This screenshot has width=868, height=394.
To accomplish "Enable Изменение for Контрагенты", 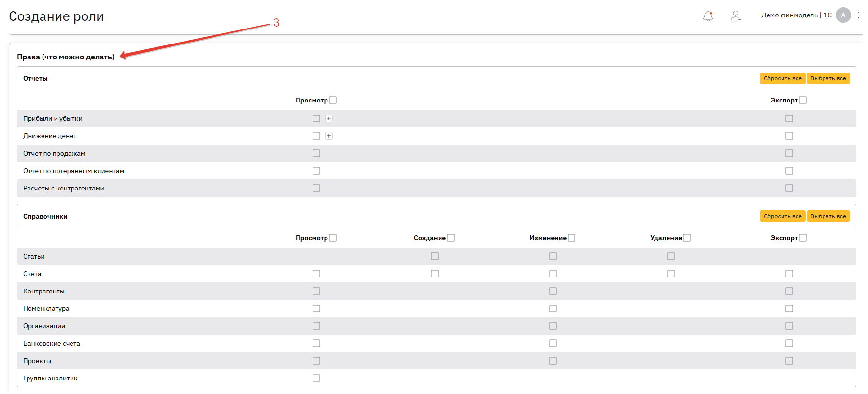I will click(x=553, y=291).
